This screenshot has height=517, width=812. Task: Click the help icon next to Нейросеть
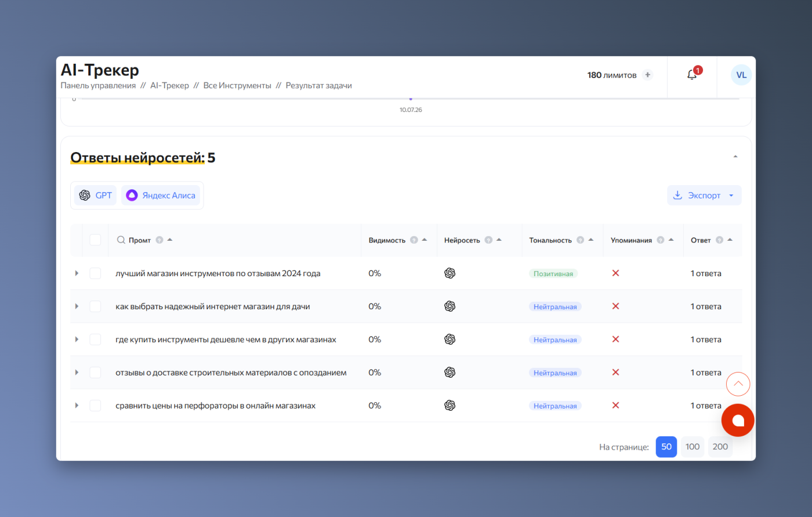488,240
